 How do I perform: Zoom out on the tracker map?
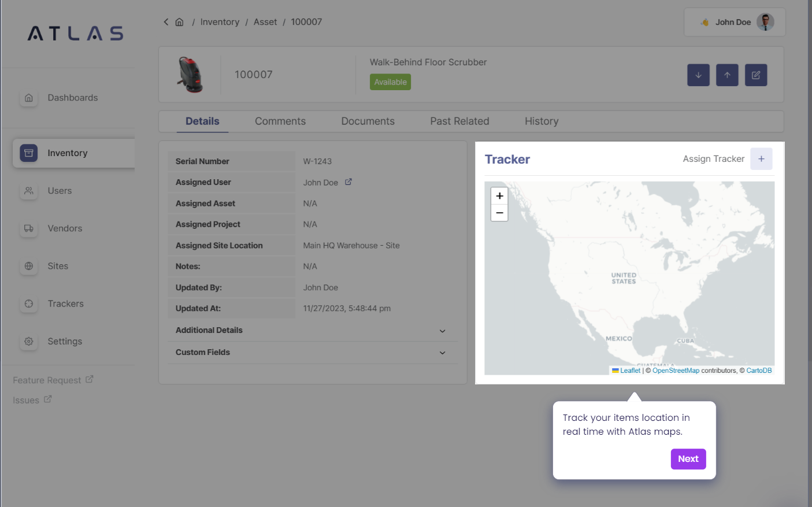pyautogui.click(x=499, y=213)
